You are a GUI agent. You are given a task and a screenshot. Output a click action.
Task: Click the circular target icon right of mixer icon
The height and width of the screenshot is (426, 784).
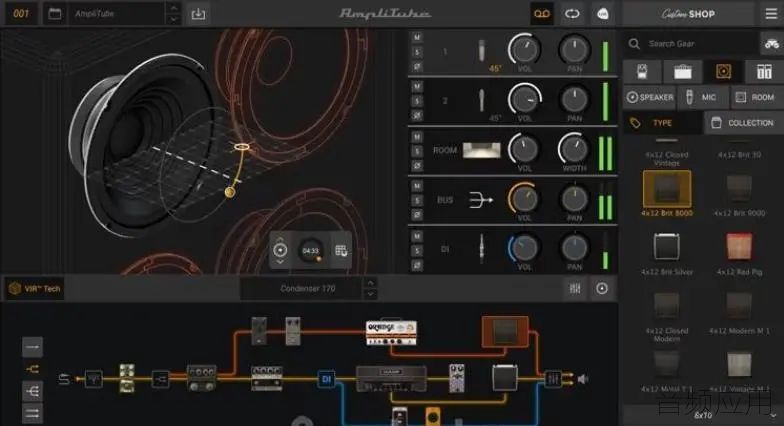(x=602, y=288)
